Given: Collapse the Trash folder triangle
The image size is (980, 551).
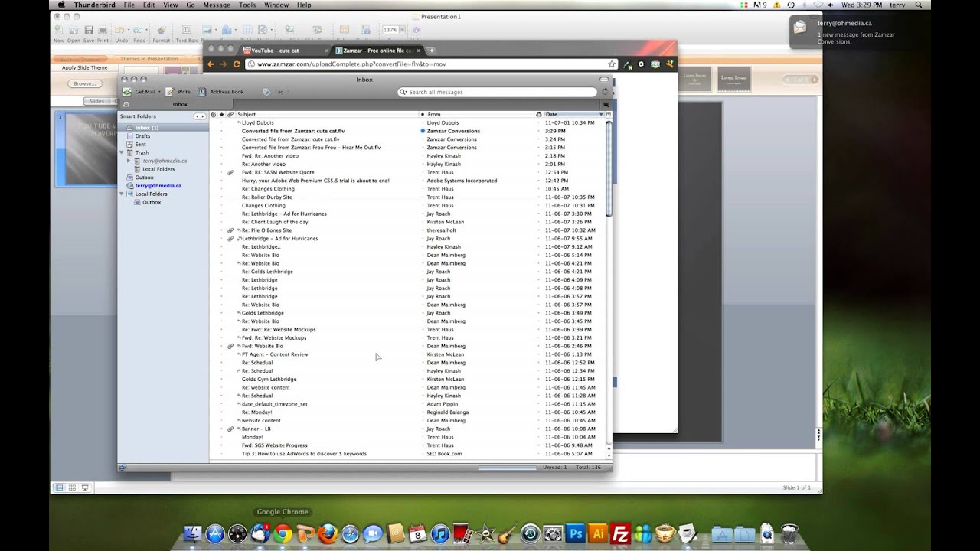Looking at the screenshot, I should coord(121,153).
